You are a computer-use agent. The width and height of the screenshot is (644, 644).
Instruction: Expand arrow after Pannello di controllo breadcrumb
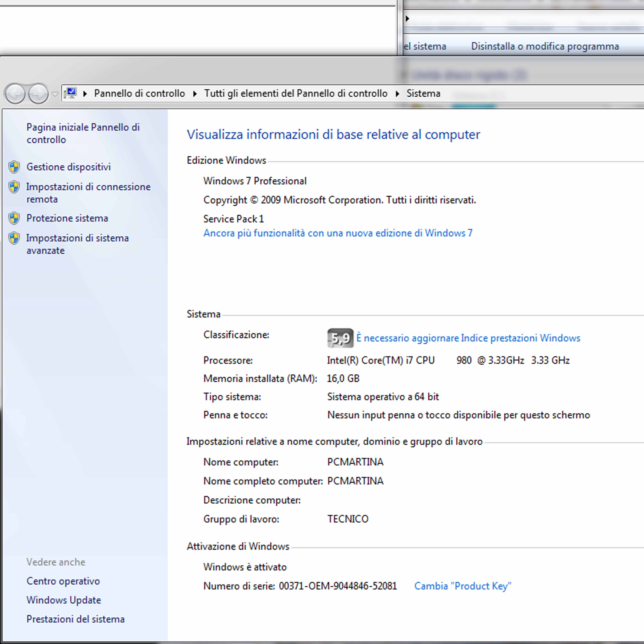coord(195,94)
